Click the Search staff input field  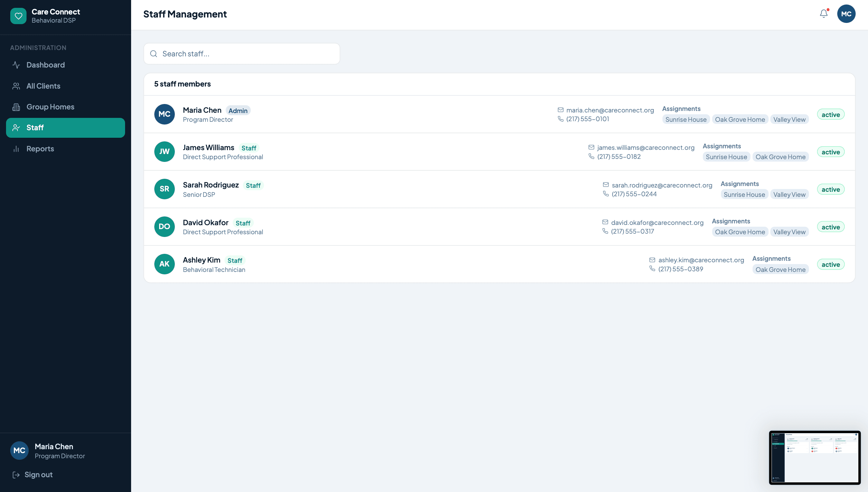pyautogui.click(x=242, y=54)
